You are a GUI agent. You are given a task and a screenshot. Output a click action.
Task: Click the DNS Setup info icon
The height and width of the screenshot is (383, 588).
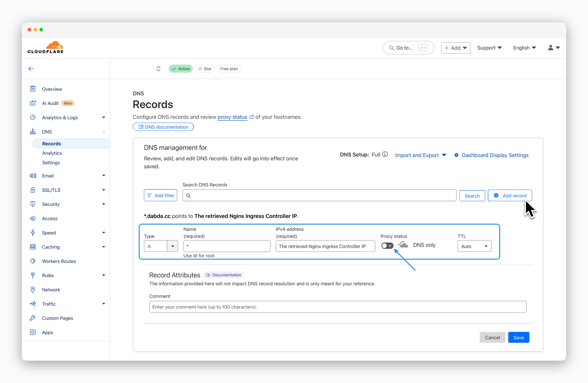pyautogui.click(x=385, y=154)
